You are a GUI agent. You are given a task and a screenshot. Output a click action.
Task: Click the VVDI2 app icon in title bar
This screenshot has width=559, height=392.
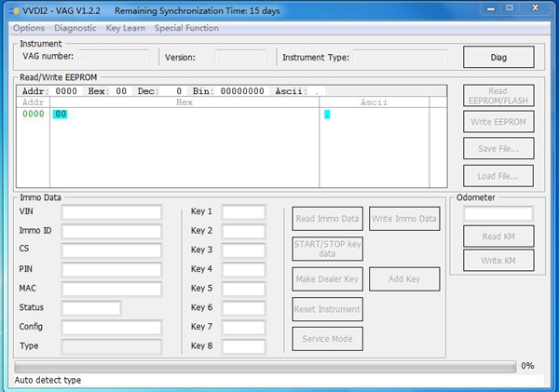[15, 11]
